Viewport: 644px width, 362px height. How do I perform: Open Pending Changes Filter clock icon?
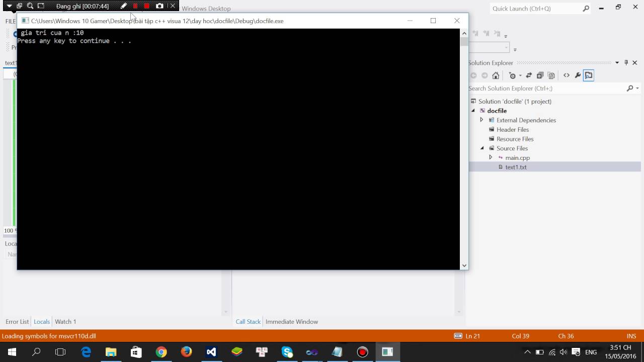(x=512, y=75)
